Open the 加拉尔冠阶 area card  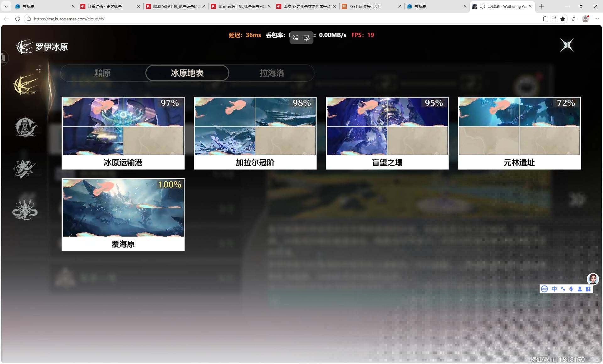coord(255,133)
